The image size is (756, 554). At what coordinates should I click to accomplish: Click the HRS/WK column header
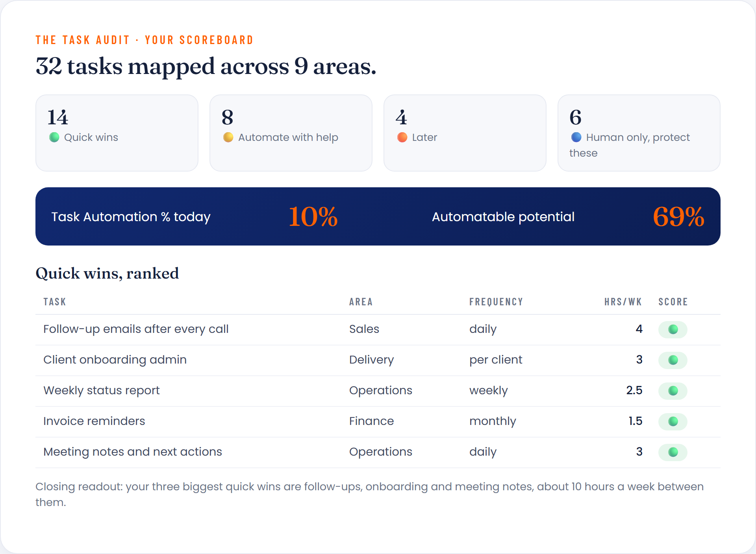623,302
